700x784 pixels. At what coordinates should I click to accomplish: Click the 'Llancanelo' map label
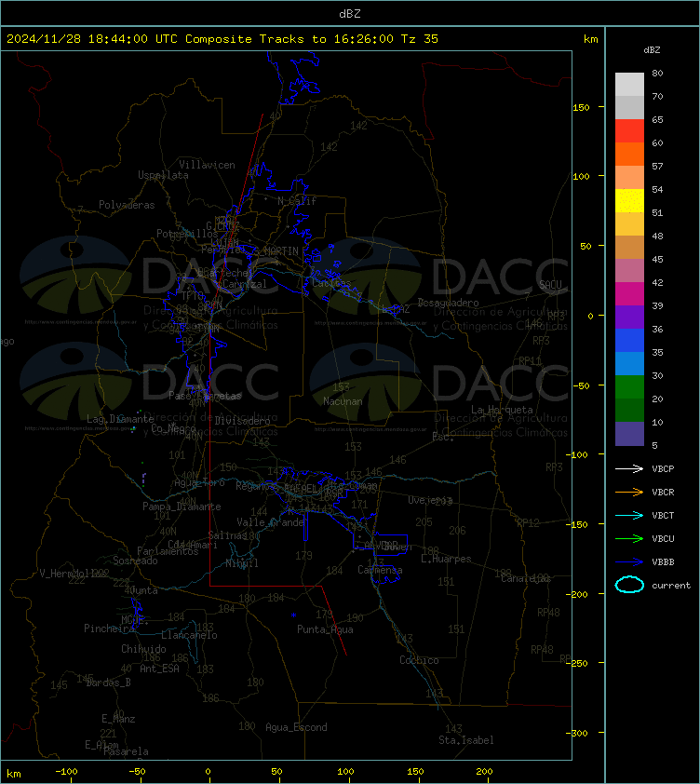point(189,635)
